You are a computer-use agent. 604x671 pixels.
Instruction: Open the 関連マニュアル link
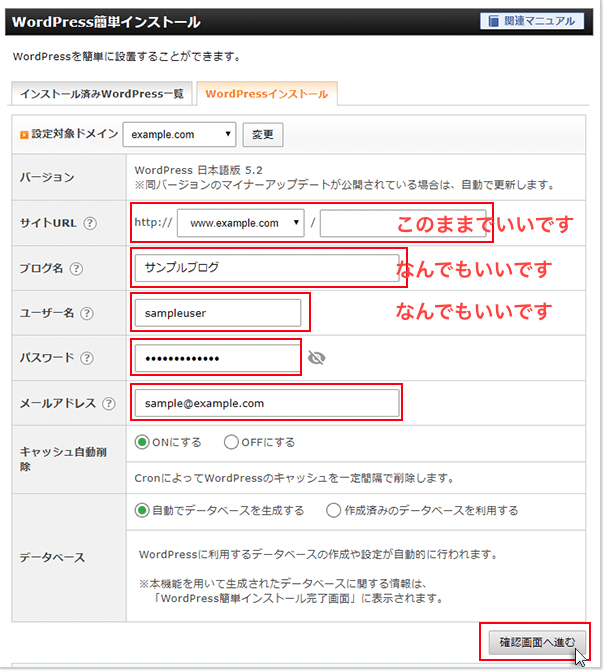click(x=532, y=21)
